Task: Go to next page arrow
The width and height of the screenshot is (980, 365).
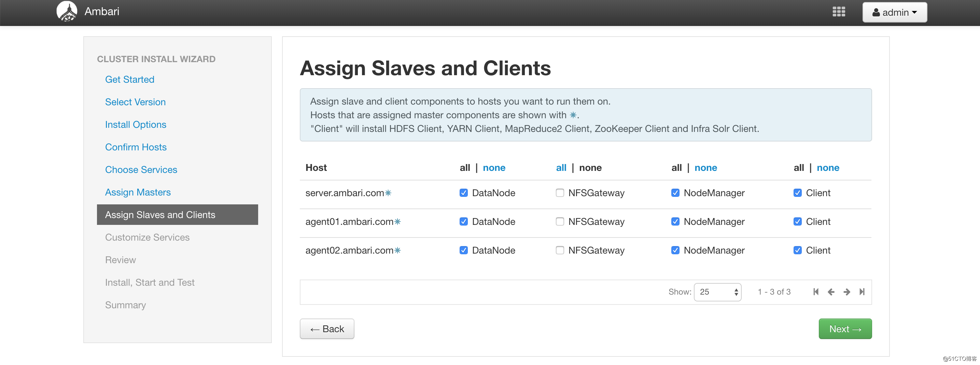Action: click(x=846, y=292)
